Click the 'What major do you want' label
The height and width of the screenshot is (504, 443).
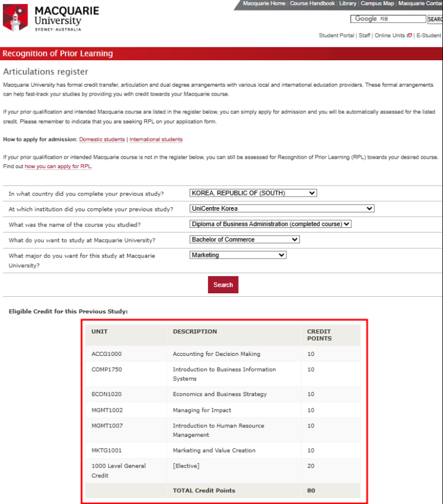coord(82,261)
